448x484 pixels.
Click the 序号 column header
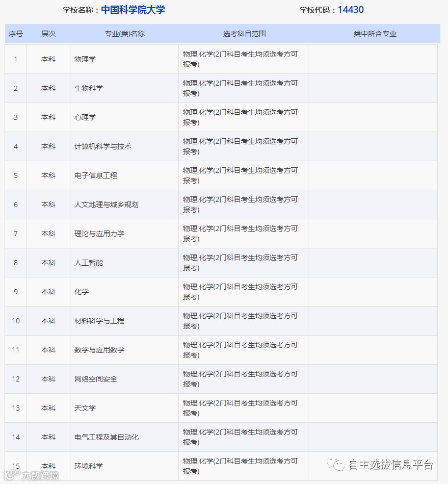(x=16, y=34)
